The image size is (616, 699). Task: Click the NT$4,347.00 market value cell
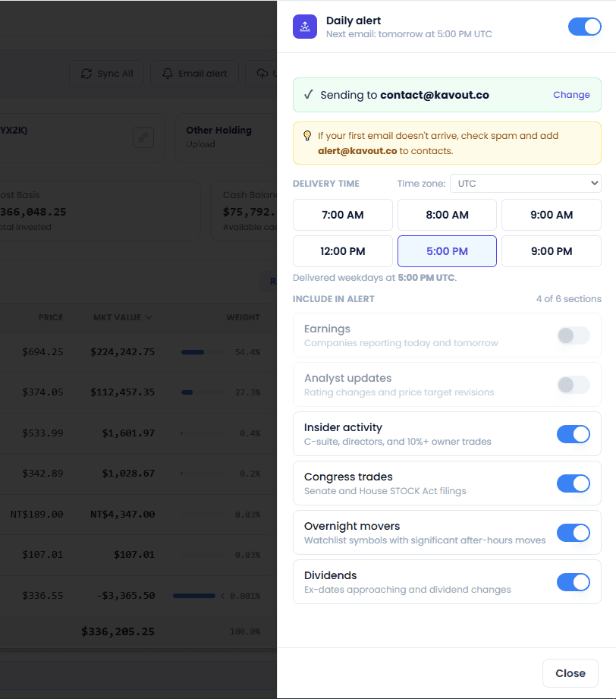(x=123, y=515)
